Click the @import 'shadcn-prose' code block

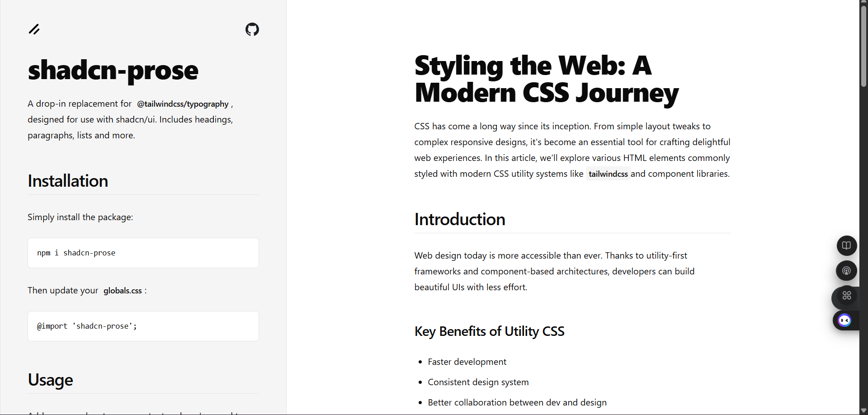(x=143, y=326)
